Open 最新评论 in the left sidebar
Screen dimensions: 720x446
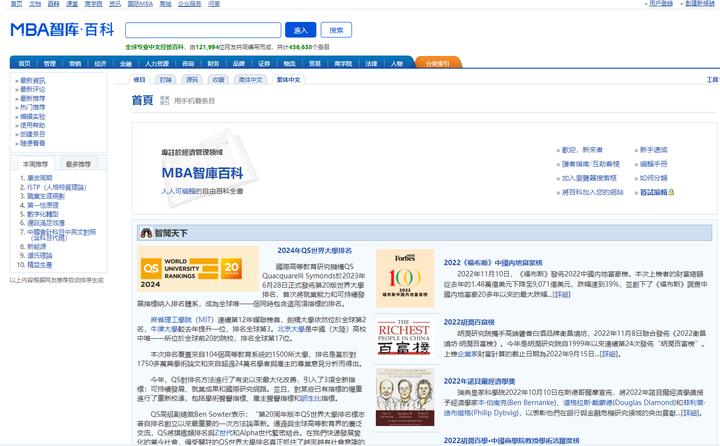point(33,89)
